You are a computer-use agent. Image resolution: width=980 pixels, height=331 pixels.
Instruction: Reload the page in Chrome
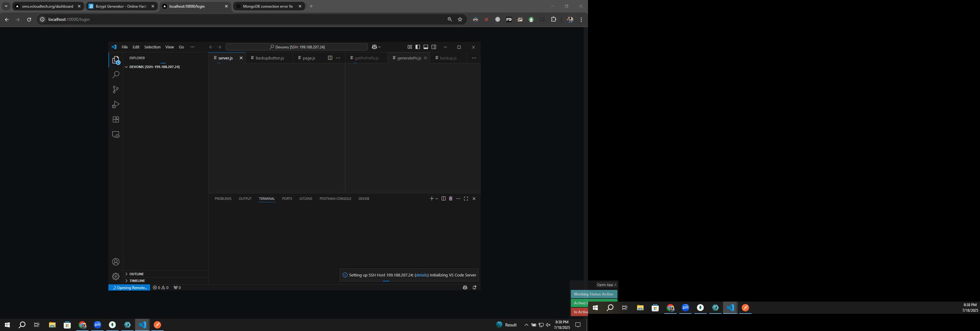coord(29,19)
